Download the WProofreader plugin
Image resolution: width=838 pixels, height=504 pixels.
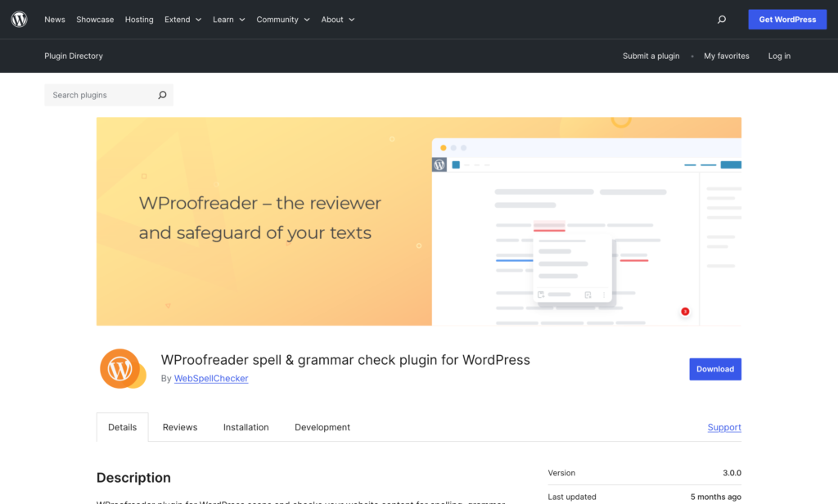point(714,369)
